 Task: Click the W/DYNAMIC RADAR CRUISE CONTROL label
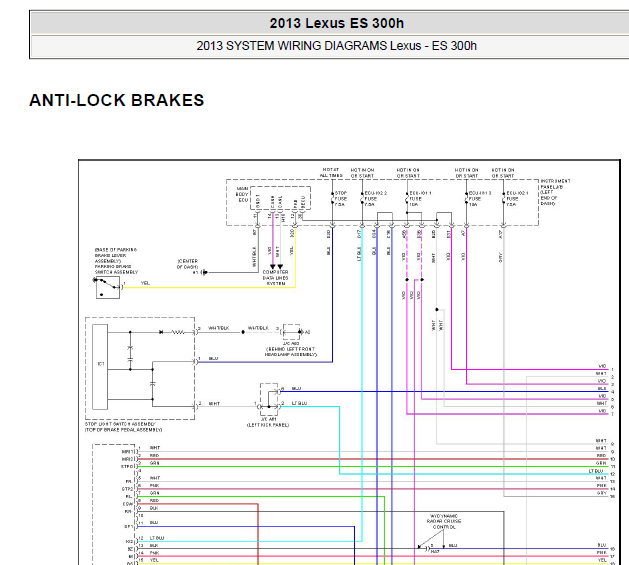tap(444, 521)
